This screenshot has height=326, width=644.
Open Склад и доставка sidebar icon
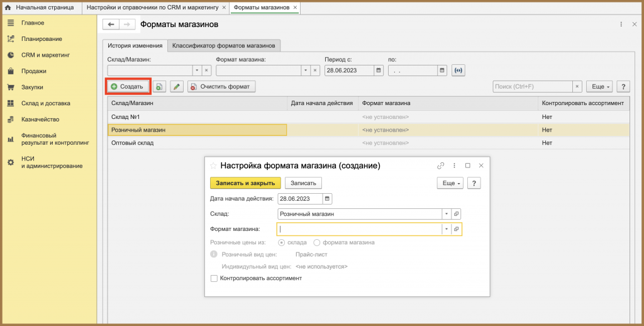pyautogui.click(x=11, y=103)
